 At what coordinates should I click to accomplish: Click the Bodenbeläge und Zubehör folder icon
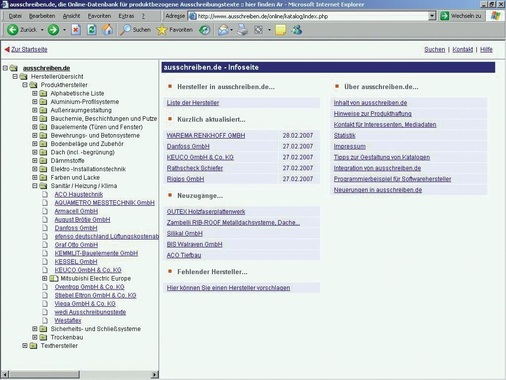click(x=43, y=144)
